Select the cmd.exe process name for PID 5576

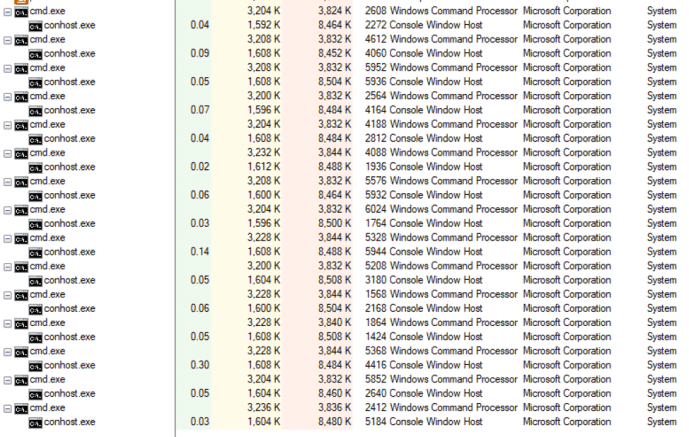[x=47, y=181]
